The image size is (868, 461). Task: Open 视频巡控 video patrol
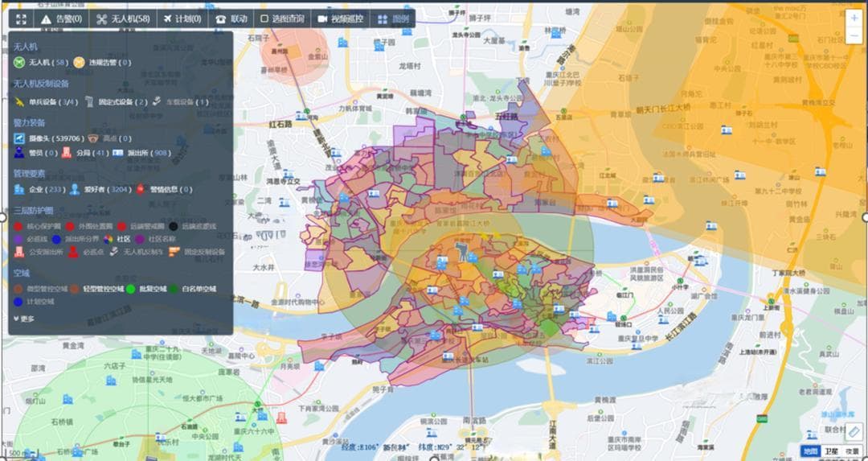point(341,19)
